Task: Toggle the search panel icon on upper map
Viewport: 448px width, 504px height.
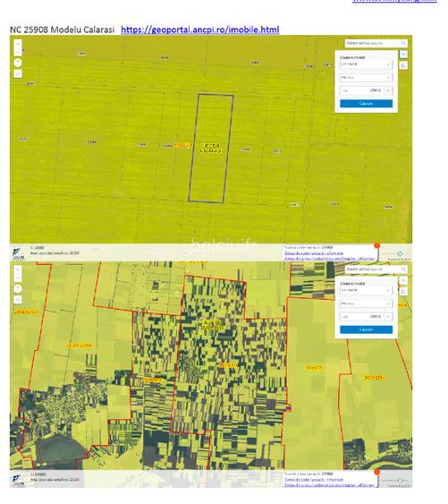Action: tap(403, 55)
